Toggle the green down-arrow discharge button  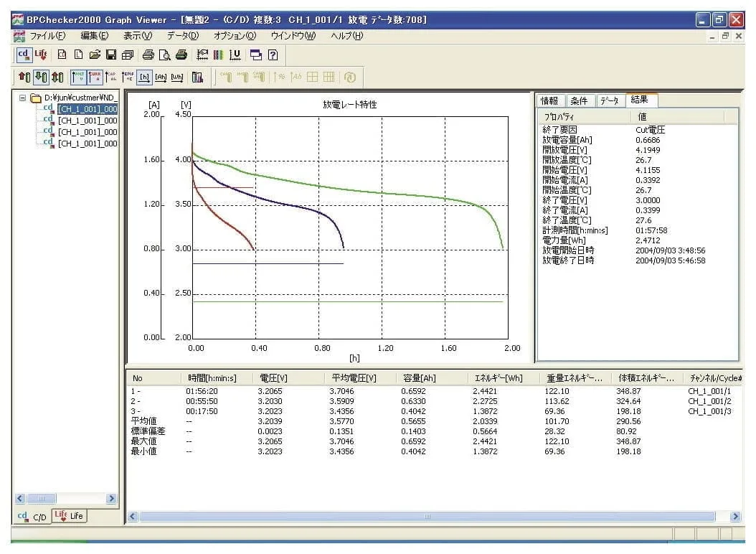41,78
